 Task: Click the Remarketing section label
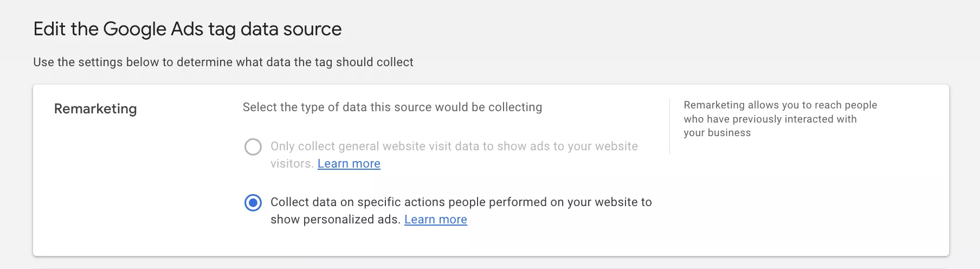pos(95,109)
